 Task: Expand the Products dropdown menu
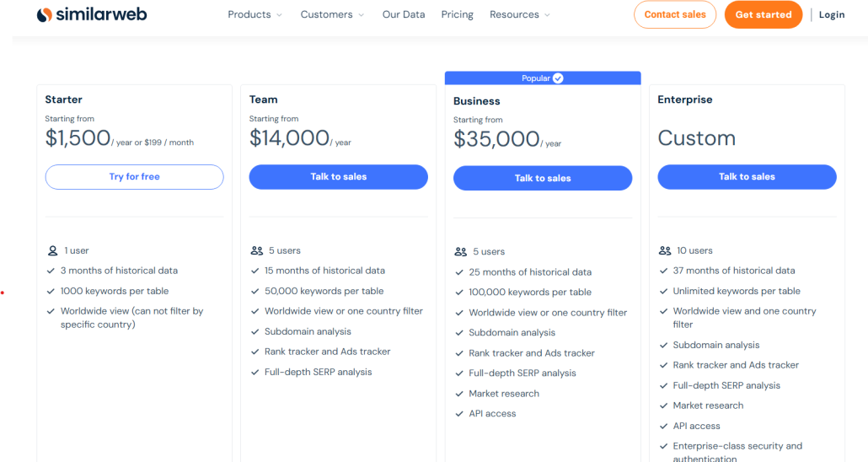click(x=255, y=14)
